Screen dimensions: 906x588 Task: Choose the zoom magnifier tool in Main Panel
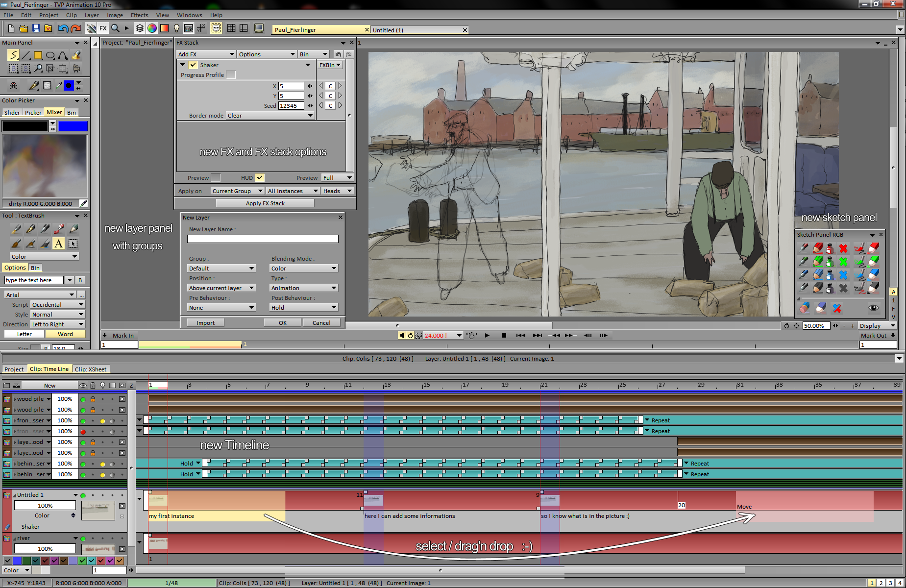click(38, 69)
